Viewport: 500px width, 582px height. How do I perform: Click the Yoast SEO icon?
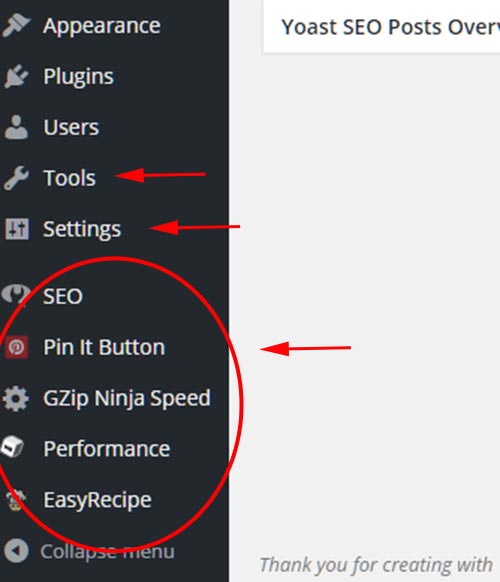coord(16,295)
